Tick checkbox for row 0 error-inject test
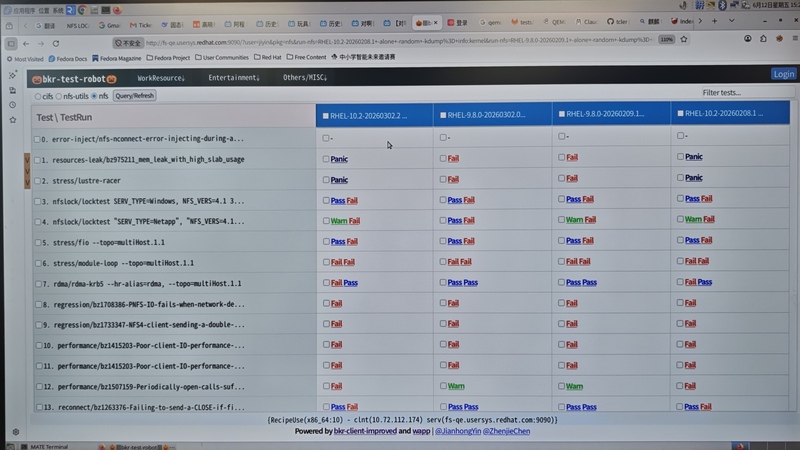 [x=37, y=139]
